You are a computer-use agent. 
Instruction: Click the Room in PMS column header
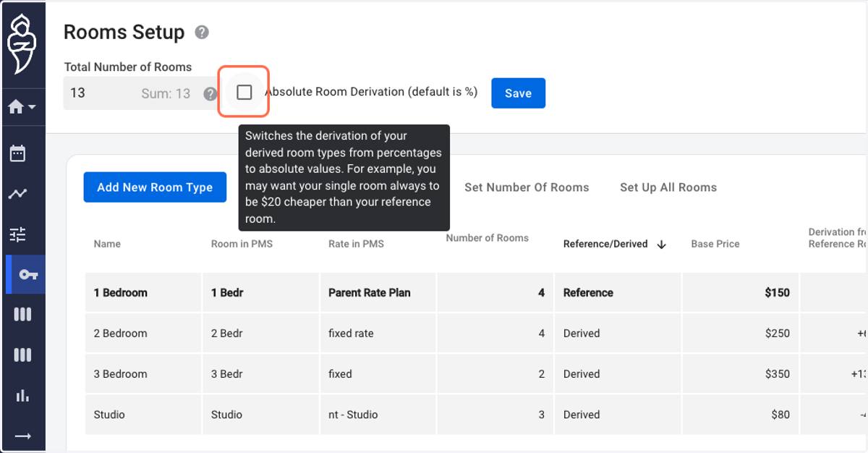tap(242, 244)
